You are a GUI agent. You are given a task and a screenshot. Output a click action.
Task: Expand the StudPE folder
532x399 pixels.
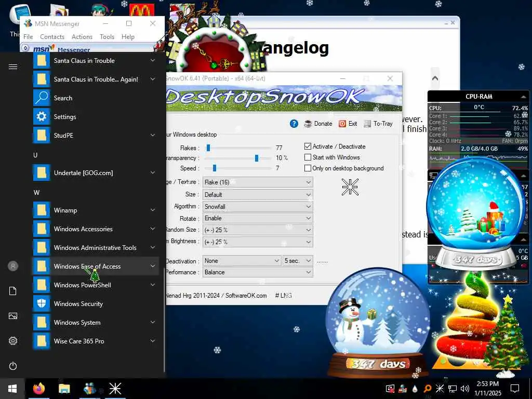tap(95, 136)
